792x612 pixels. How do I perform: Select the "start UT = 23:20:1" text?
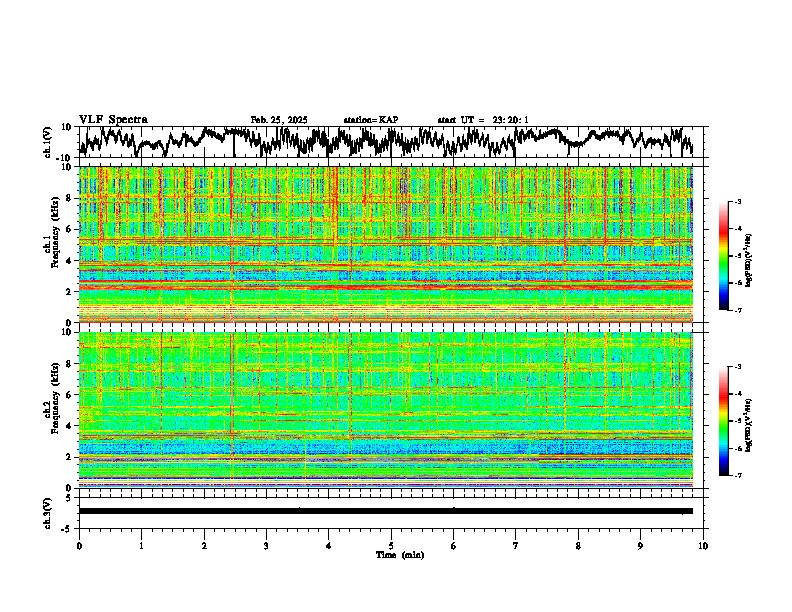(x=483, y=120)
